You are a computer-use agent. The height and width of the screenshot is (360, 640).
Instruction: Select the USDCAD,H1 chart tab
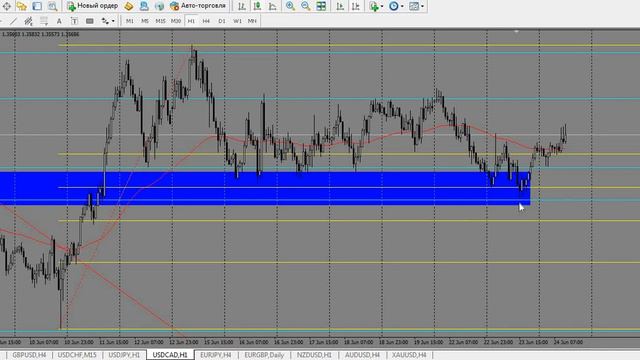pyautogui.click(x=170, y=355)
